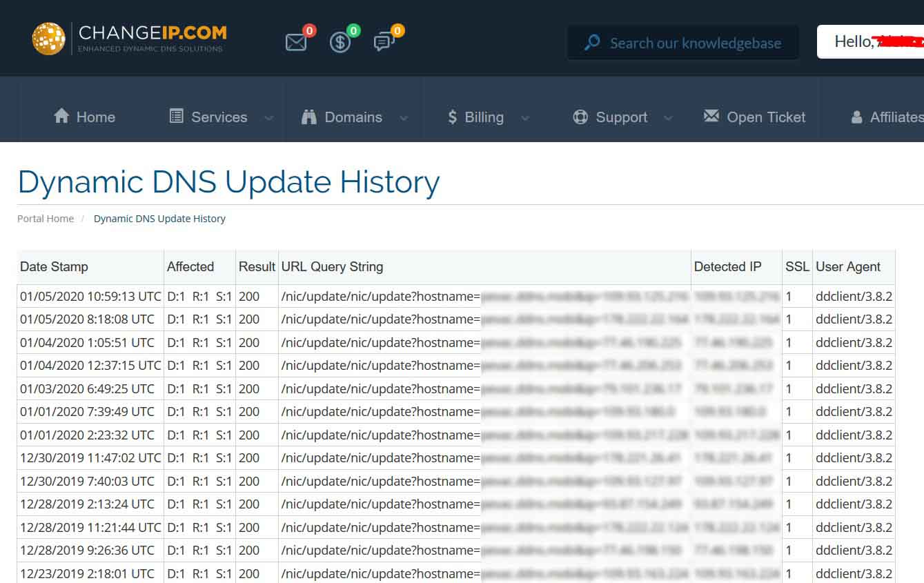
Task: Open the Support dropdown chevron
Action: click(x=667, y=119)
